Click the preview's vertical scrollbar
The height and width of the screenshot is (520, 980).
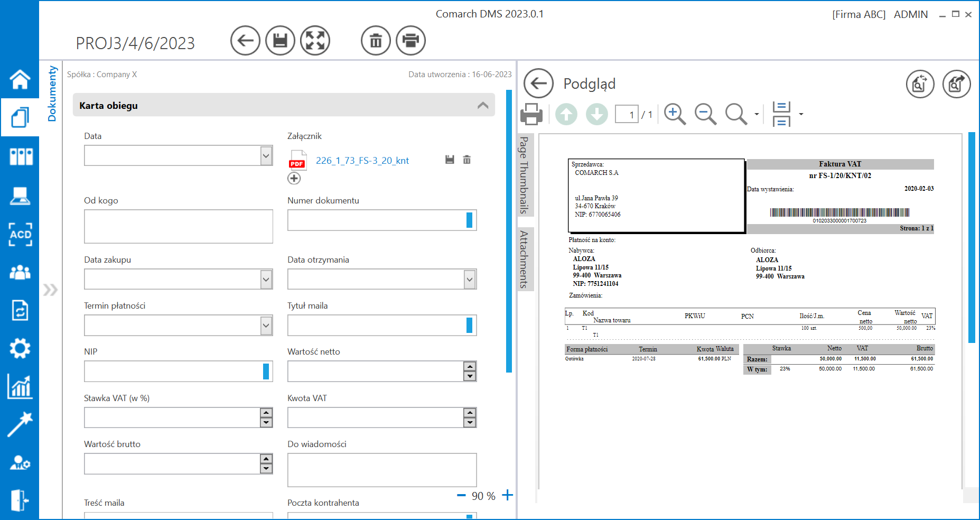point(972,238)
